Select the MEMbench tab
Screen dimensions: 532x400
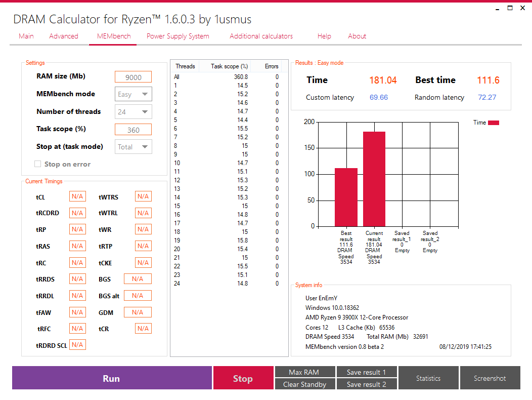click(114, 36)
